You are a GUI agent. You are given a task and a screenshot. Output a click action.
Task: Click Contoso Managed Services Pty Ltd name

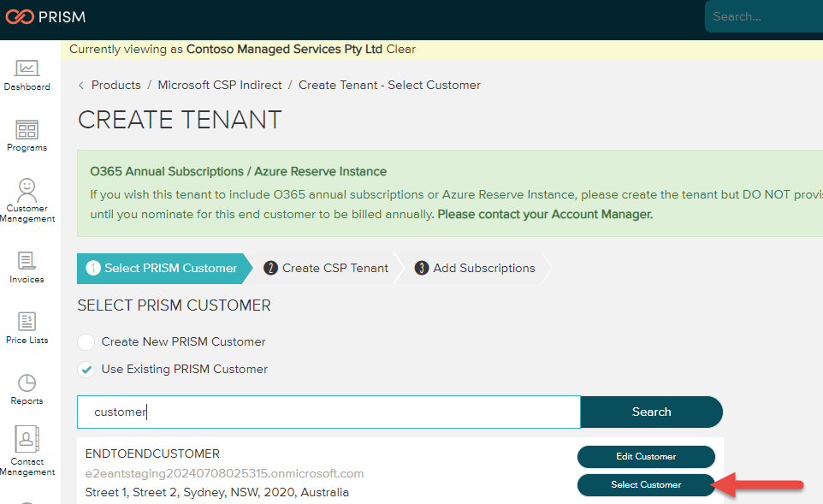pos(284,50)
